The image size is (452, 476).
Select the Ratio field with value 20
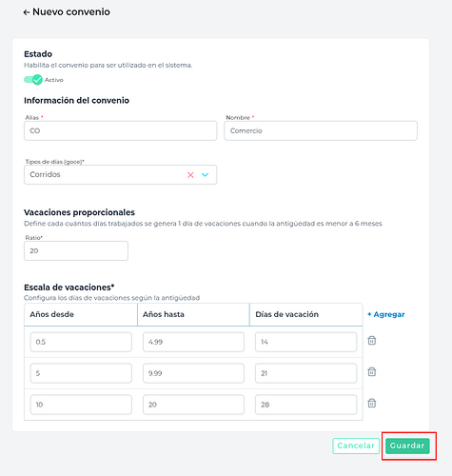point(76,250)
